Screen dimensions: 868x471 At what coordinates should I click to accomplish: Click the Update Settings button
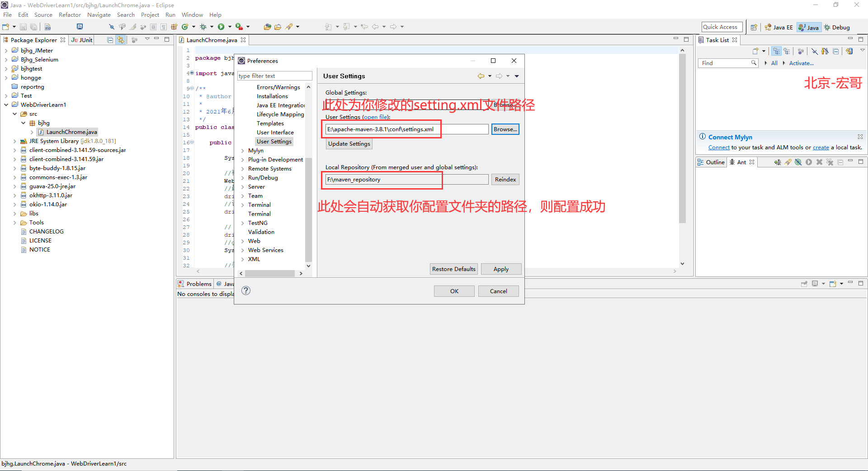349,143
